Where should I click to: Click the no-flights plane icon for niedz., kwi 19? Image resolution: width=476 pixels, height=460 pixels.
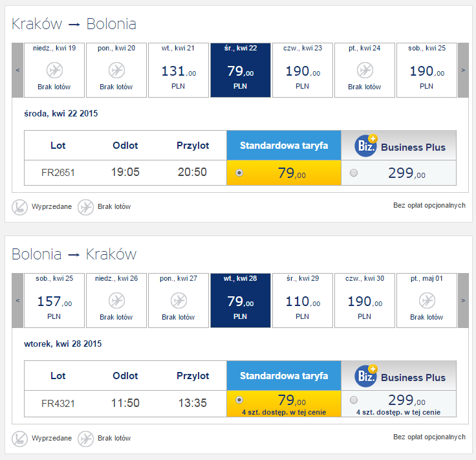pyautogui.click(x=54, y=71)
